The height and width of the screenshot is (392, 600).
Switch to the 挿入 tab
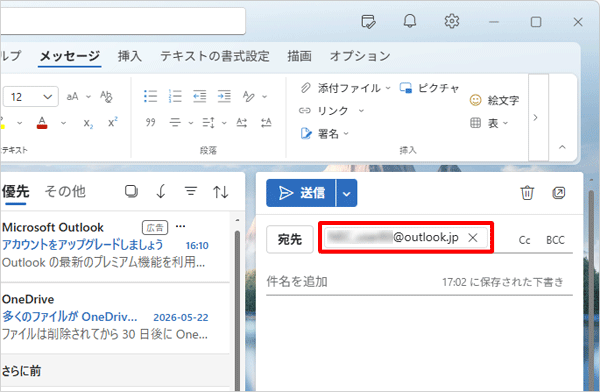tap(130, 56)
